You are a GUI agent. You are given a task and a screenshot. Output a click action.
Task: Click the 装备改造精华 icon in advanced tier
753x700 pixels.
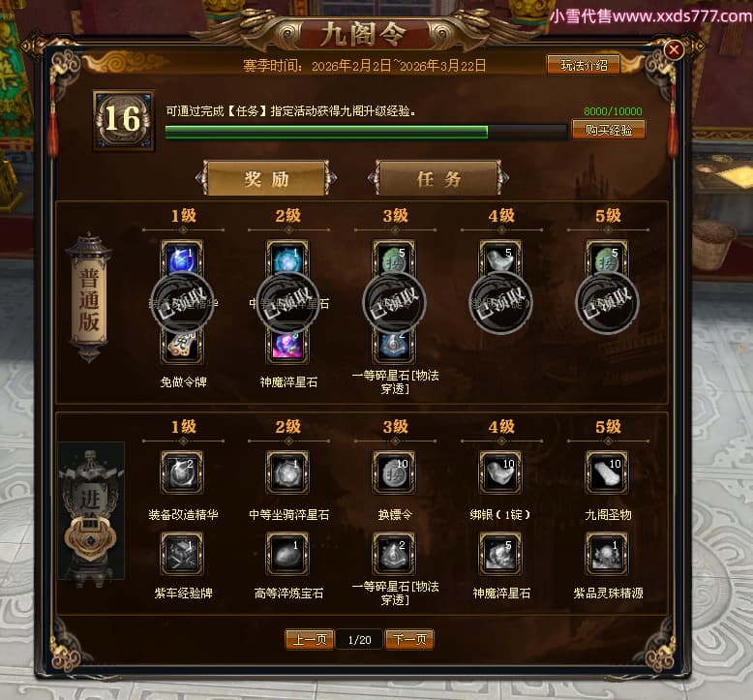(x=182, y=472)
